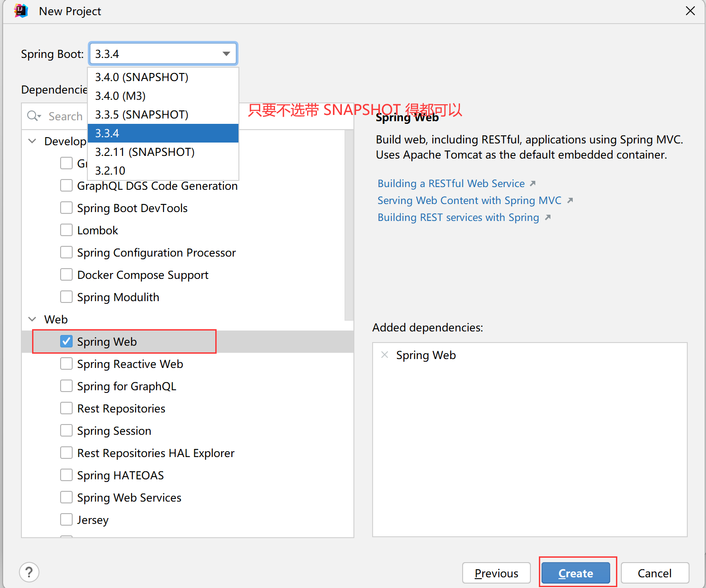706x588 pixels.
Task: Open the Spring Boot version dropdown arrow
Action: [x=226, y=54]
